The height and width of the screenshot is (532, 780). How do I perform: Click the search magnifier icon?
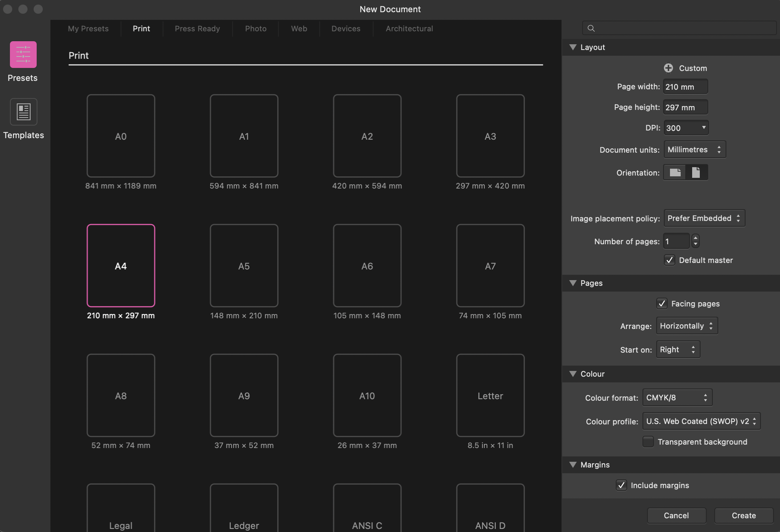[x=591, y=28]
